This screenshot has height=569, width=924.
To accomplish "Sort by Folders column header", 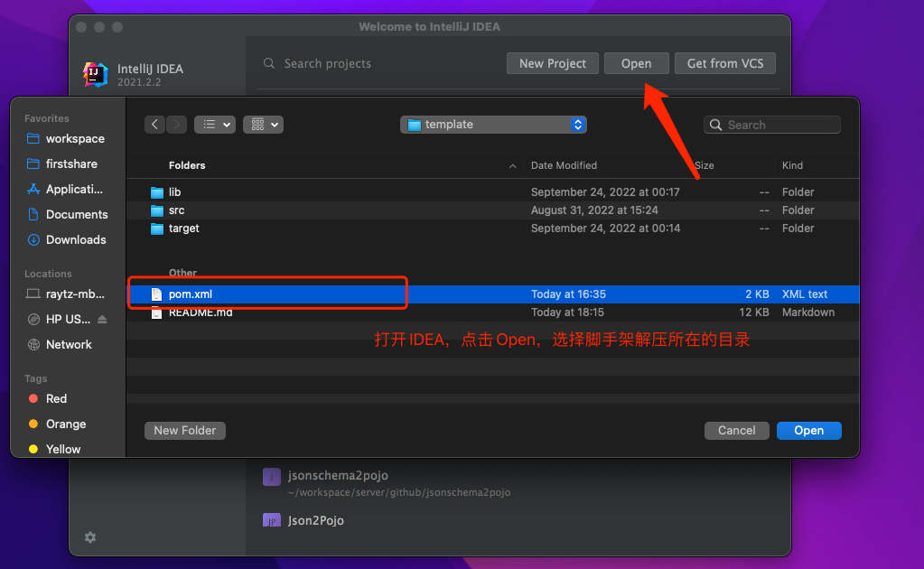I will (x=187, y=165).
